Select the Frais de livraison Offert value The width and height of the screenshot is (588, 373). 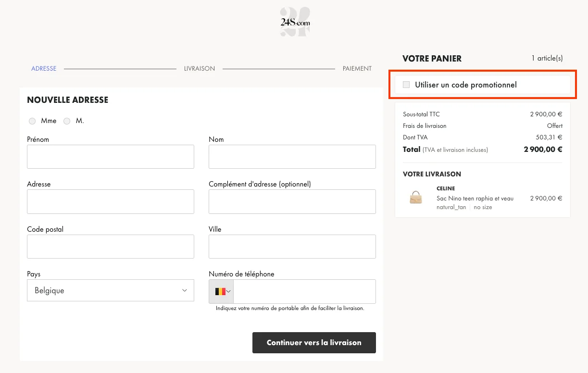pyautogui.click(x=555, y=126)
